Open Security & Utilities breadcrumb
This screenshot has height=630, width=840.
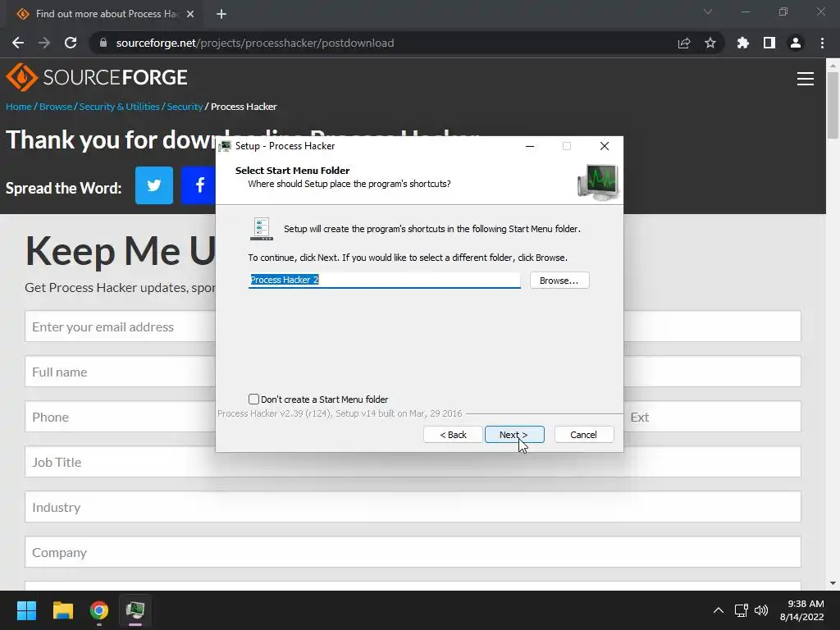[x=120, y=106]
